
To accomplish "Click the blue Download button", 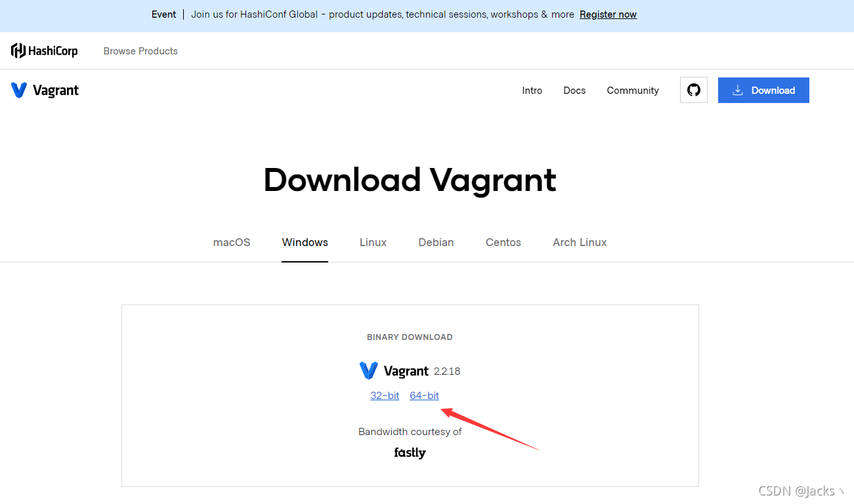I will (x=763, y=91).
